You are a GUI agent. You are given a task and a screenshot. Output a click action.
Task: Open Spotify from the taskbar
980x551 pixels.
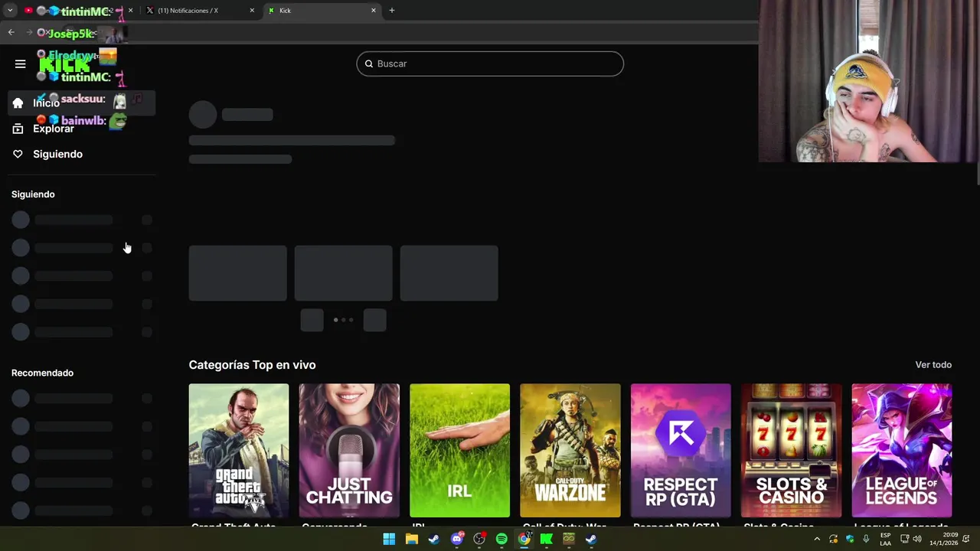pyautogui.click(x=501, y=539)
